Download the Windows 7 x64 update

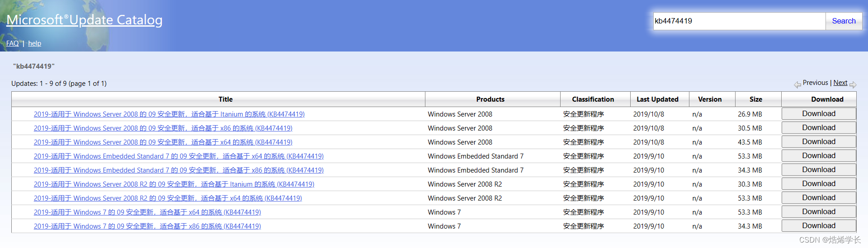[819, 212]
